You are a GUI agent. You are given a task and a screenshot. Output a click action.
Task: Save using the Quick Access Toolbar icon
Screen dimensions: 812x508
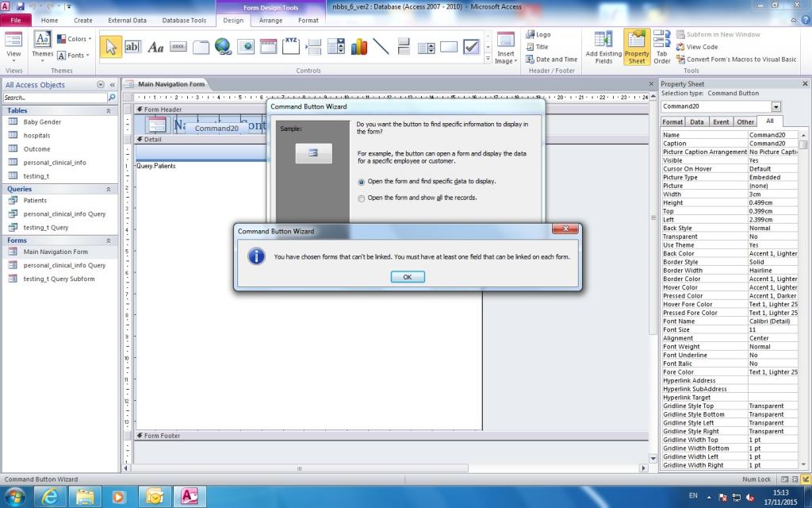21,6
